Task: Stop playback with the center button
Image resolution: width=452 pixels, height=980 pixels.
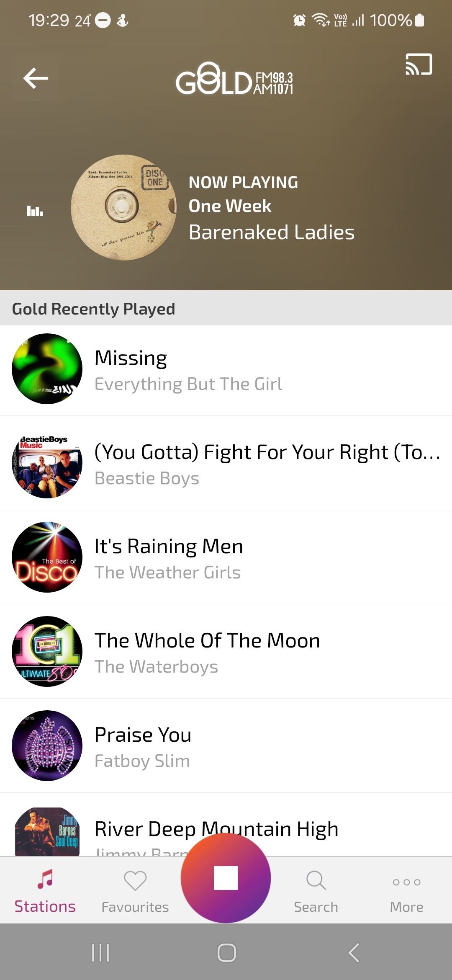Action: coord(226,878)
